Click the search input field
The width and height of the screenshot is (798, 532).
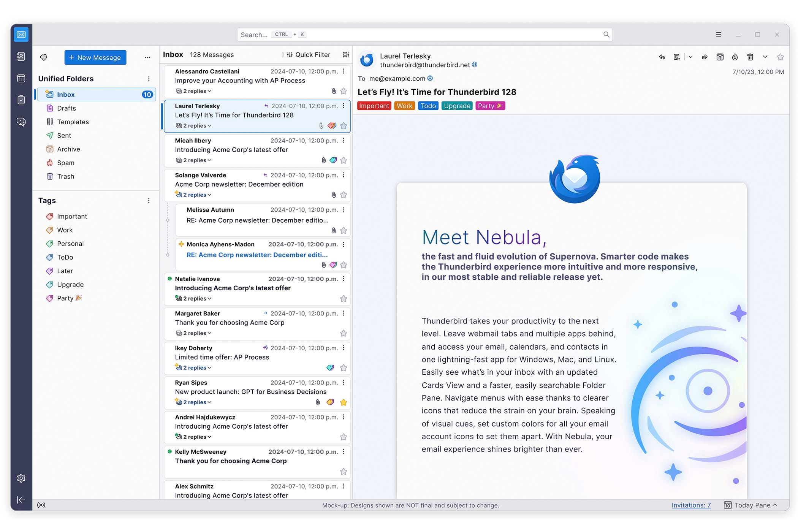click(x=424, y=34)
